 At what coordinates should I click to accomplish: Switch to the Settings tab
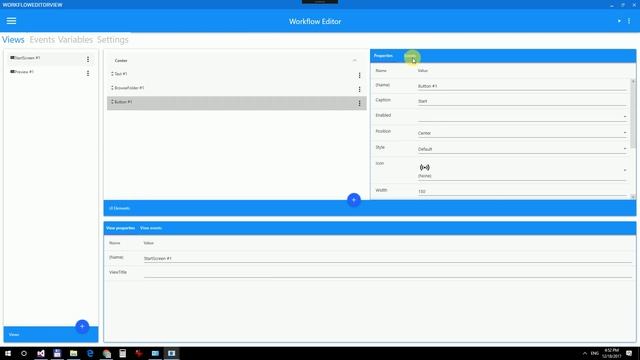click(112, 40)
